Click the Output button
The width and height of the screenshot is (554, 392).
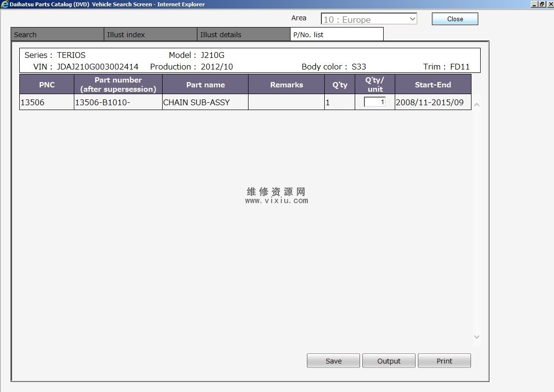pos(388,361)
